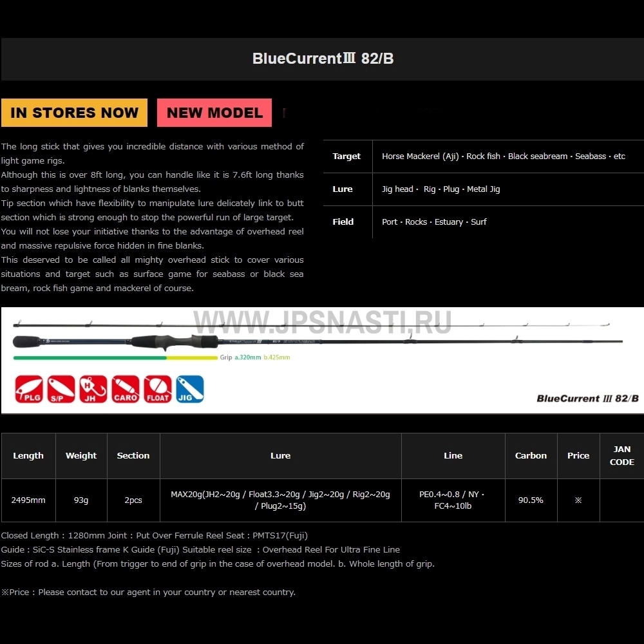Click the 2495mm length value

(x=28, y=500)
